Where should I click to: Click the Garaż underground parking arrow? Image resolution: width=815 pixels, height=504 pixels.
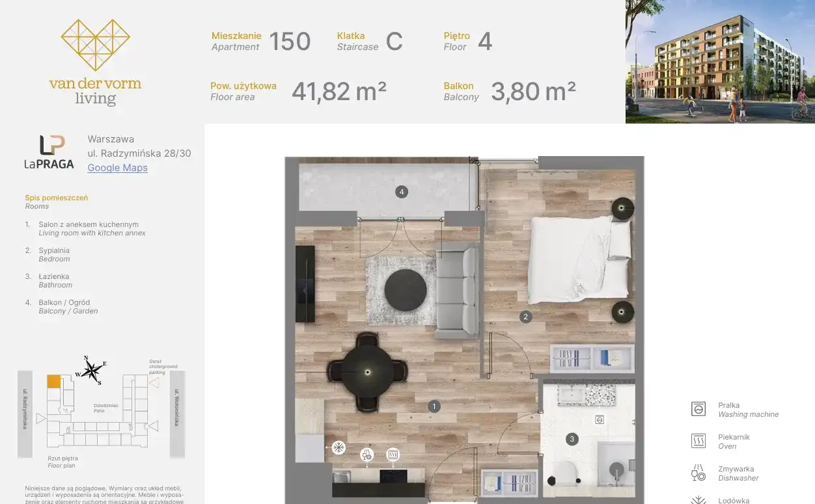pyautogui.click(x=154, y=383)
